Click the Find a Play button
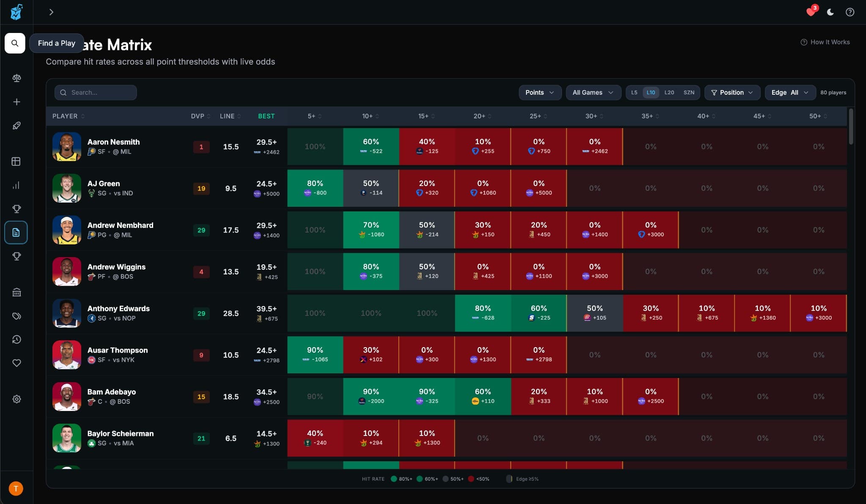 pyautogui.click(x=56, y=43)
